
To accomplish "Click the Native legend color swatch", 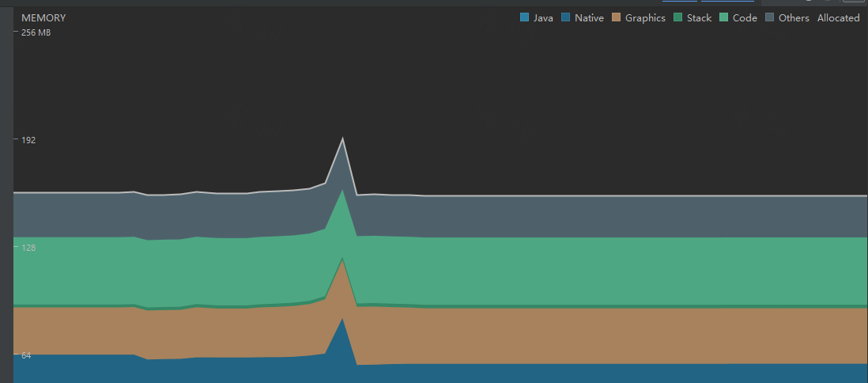I will point(565,17).
